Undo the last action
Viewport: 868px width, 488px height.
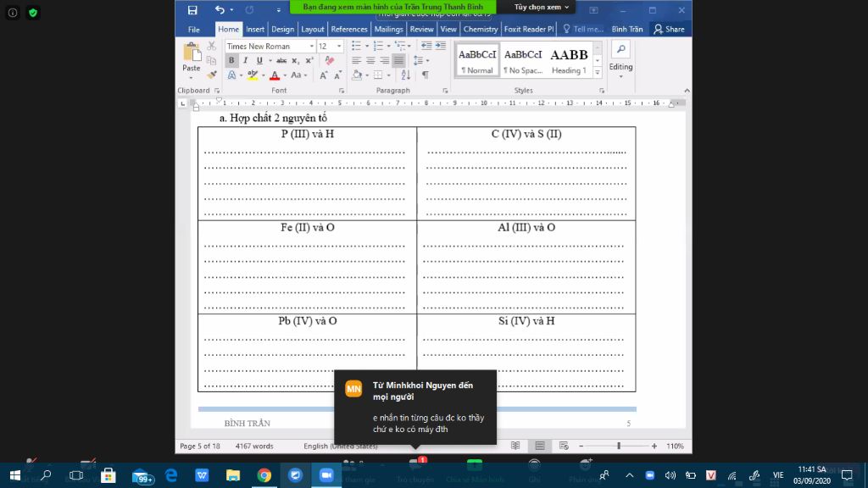pyautogui.click(x=220, y=10)
